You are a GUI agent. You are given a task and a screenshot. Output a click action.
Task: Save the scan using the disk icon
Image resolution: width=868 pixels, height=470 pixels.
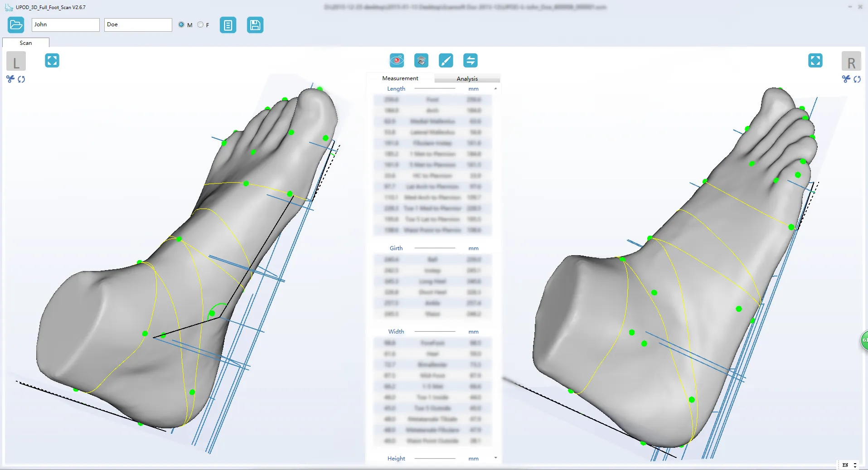[255, 25]
